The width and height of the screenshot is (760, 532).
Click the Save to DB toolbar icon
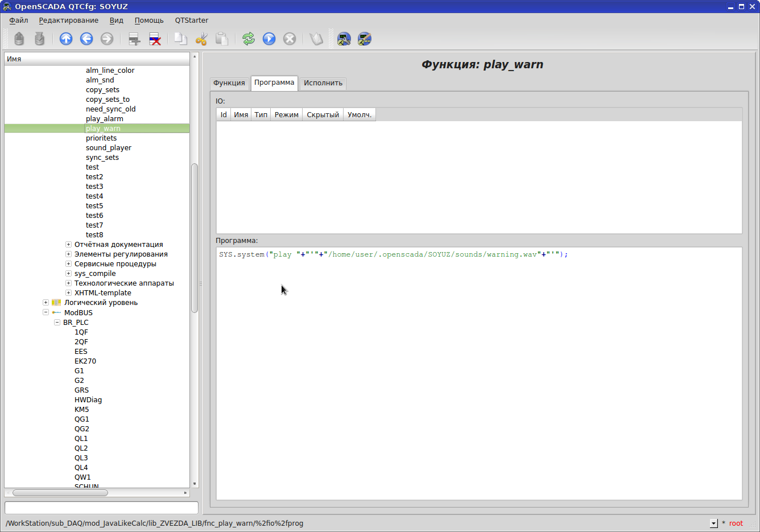tap(39, 39)
